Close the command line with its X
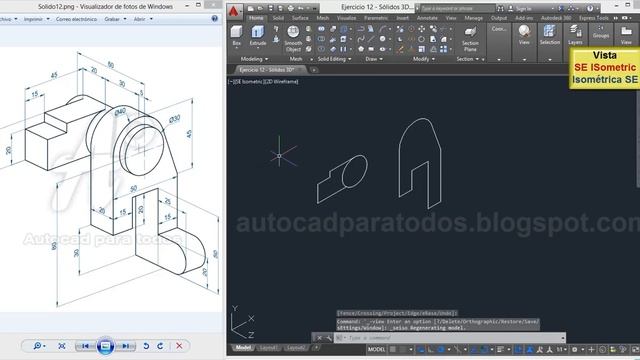Screen dimensions: 640x360 [x=319, y=338]
